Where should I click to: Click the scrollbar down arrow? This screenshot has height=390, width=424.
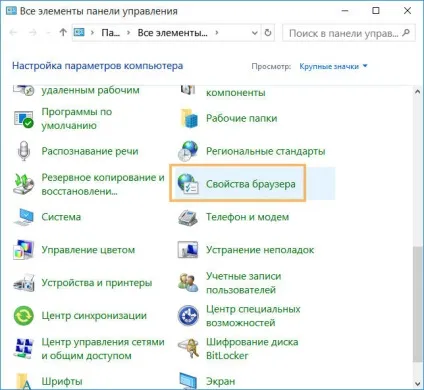417,384
